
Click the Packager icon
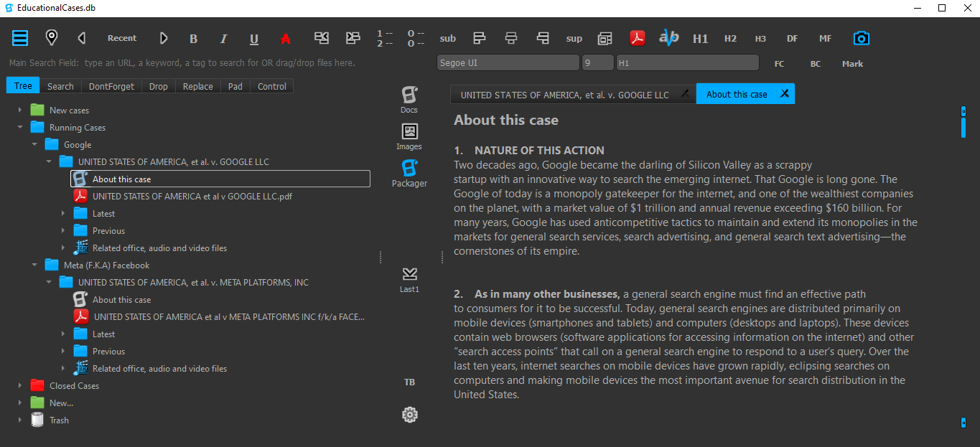[x=409, y=173]
